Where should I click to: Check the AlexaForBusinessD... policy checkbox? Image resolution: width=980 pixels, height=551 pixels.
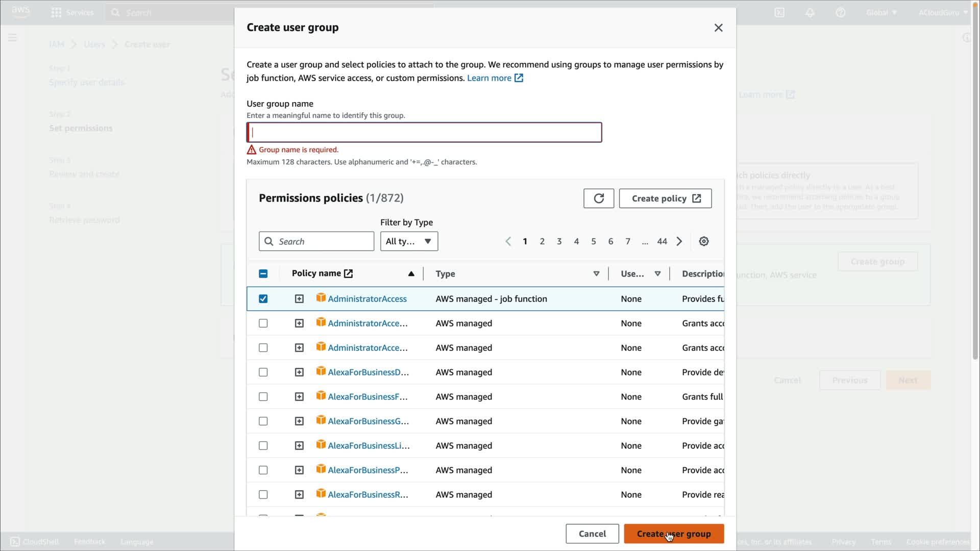pos(263,372)
